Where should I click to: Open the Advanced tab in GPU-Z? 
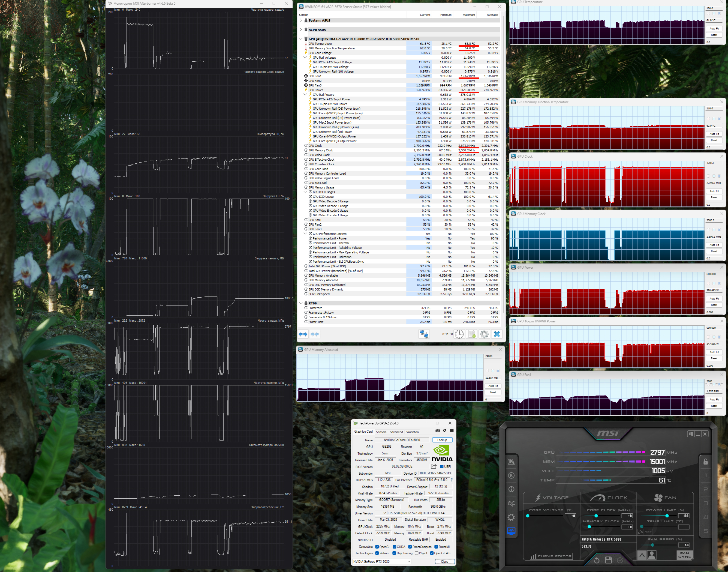(396, 432)
